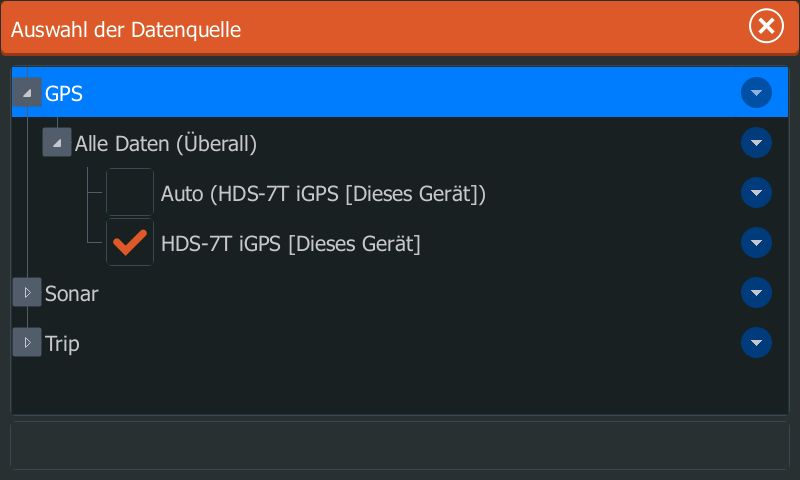The image size is (800, 480).
Task: Close the Auswahl der Datenquelle dialog
Action: point(766,27)
